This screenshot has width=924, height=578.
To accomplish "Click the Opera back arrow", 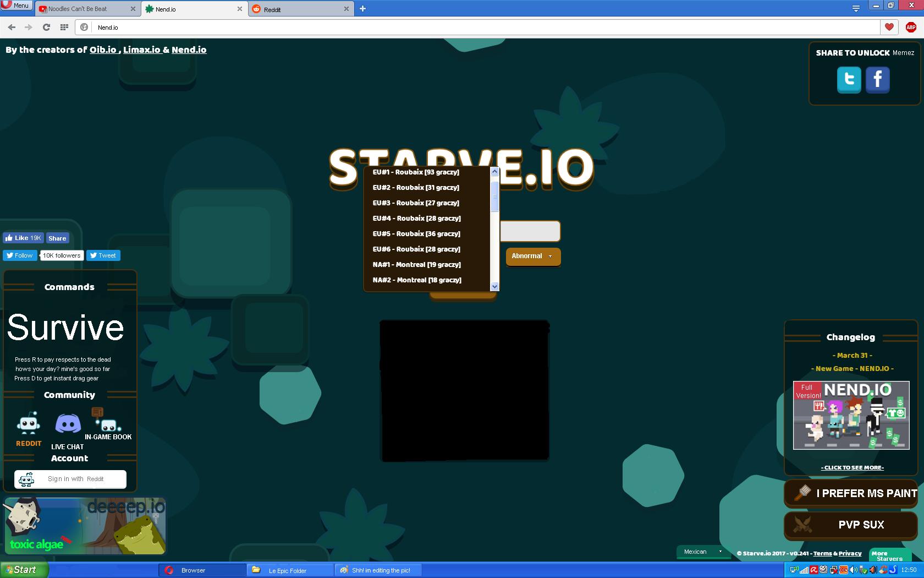I will point(12,27).
